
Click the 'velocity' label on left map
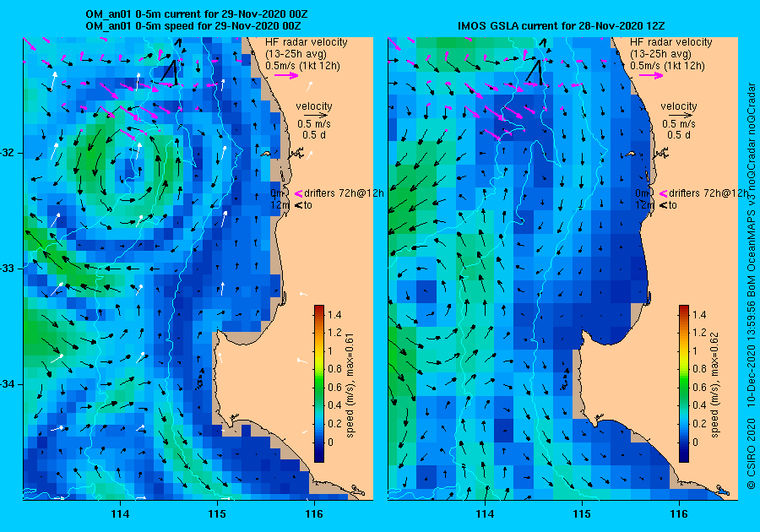click(314, 106)
